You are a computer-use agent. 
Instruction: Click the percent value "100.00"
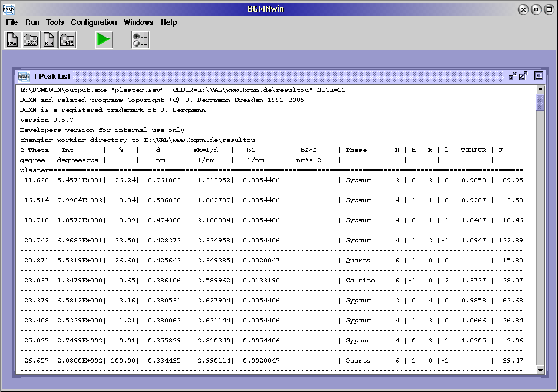123,360
